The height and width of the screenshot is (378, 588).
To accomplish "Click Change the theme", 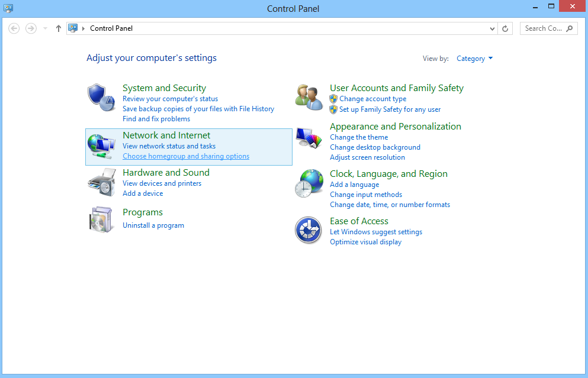I will click(x=359, y=137).
